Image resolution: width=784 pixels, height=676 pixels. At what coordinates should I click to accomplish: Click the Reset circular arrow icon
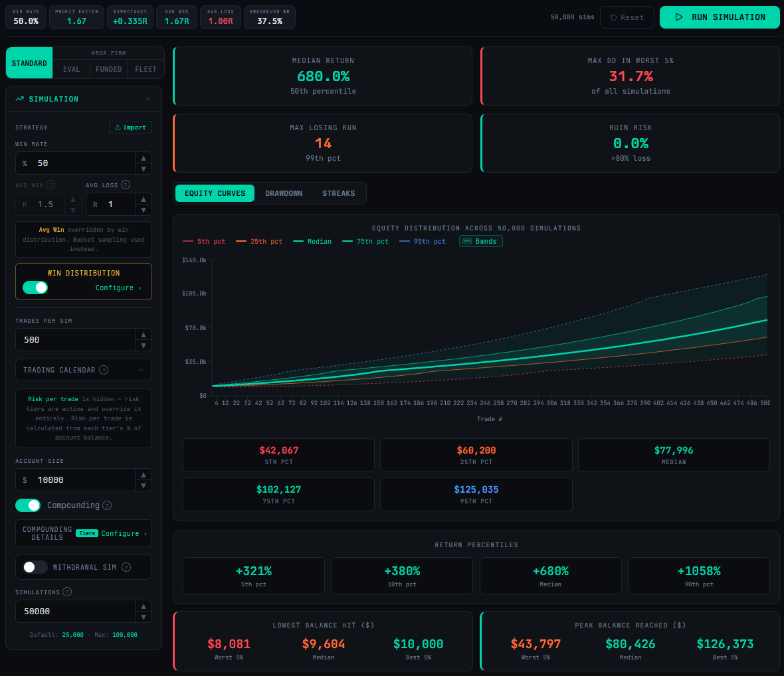click(x=613, y=17)
